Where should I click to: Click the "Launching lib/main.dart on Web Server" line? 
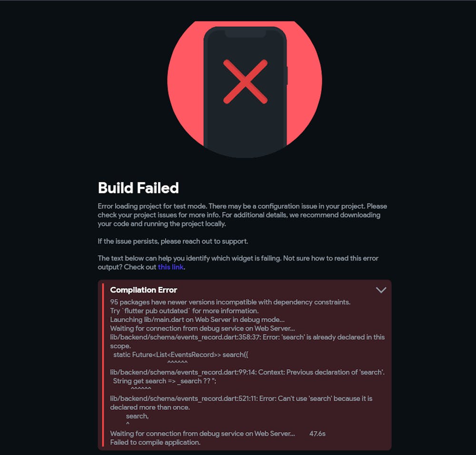tap(198, 320)
